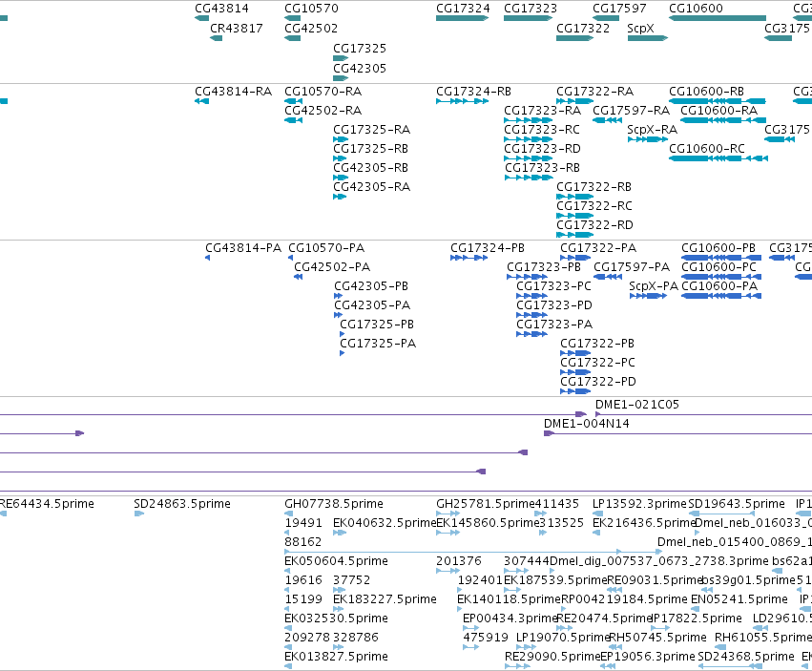Click transcript CG42305-RB label
Screen dimensions: 812x671
point(371,168)
